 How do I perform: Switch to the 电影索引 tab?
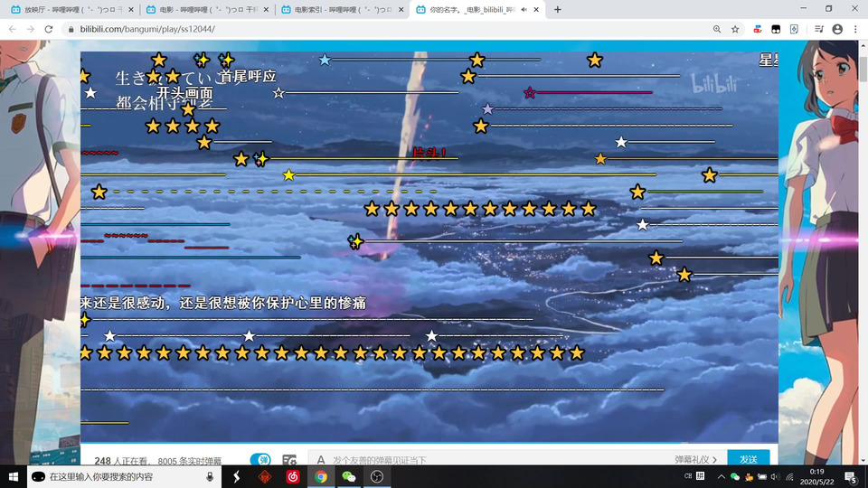(341, 9)
